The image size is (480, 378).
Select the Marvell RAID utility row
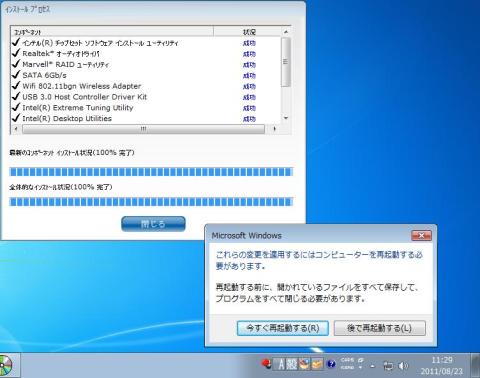point(146,64)
